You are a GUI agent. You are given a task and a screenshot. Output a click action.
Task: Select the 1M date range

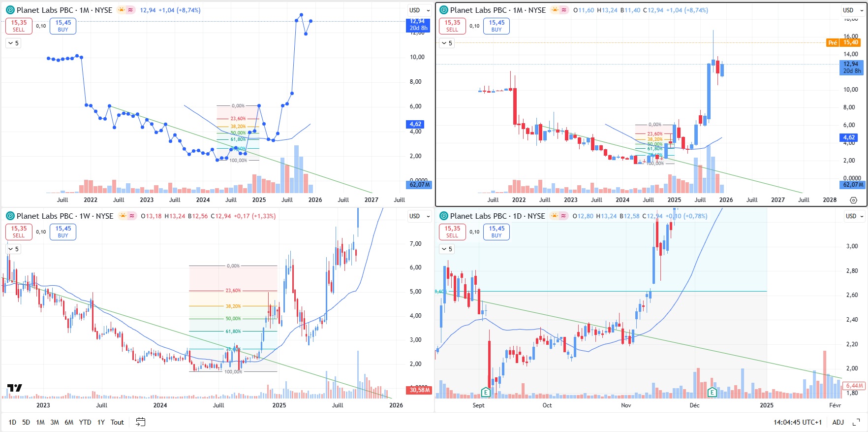tap(40, 422)
